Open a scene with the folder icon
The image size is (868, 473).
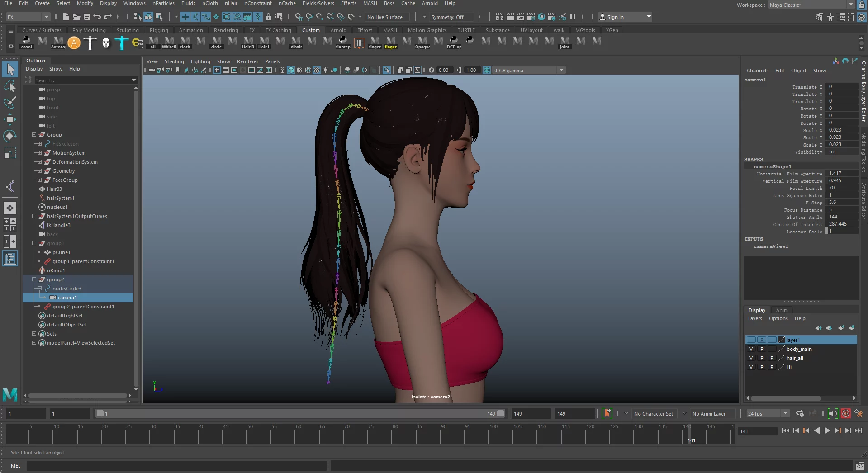point(76,17)
